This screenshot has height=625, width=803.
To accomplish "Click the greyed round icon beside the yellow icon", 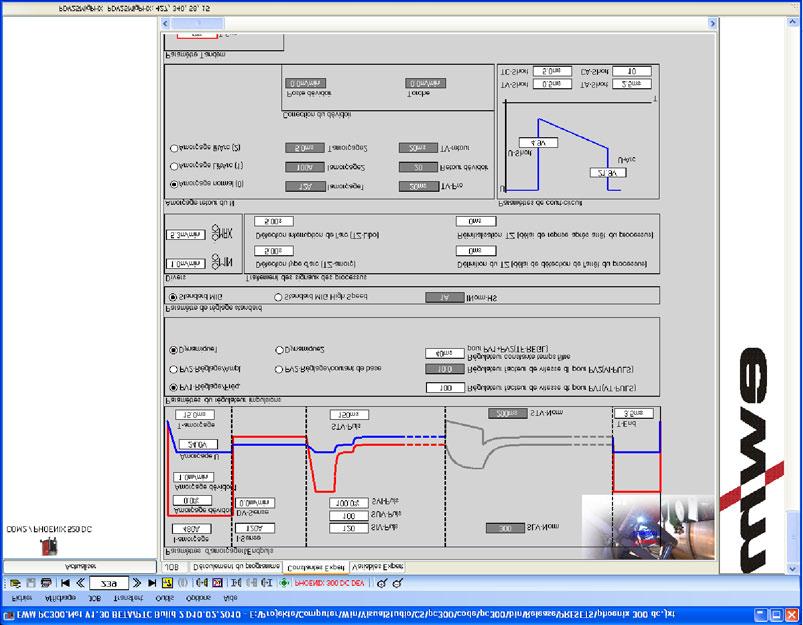I will point(182,583).
